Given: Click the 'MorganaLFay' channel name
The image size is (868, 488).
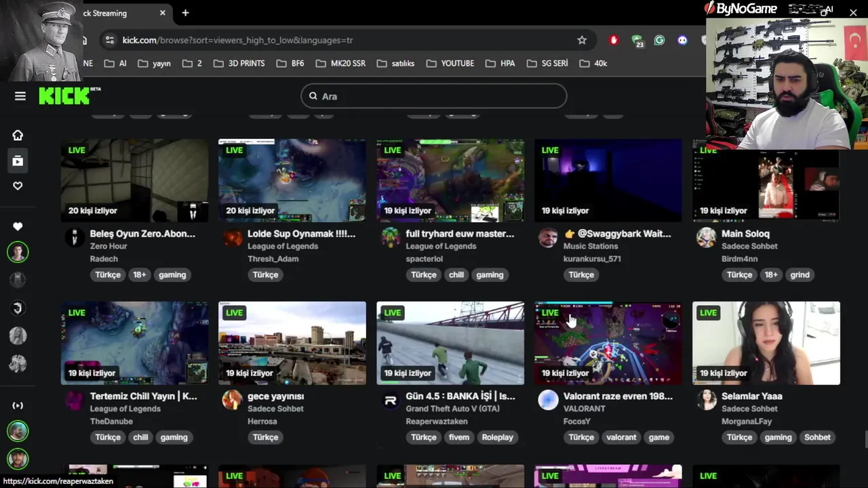Looking at the screenshot, I should click(747, 421).
